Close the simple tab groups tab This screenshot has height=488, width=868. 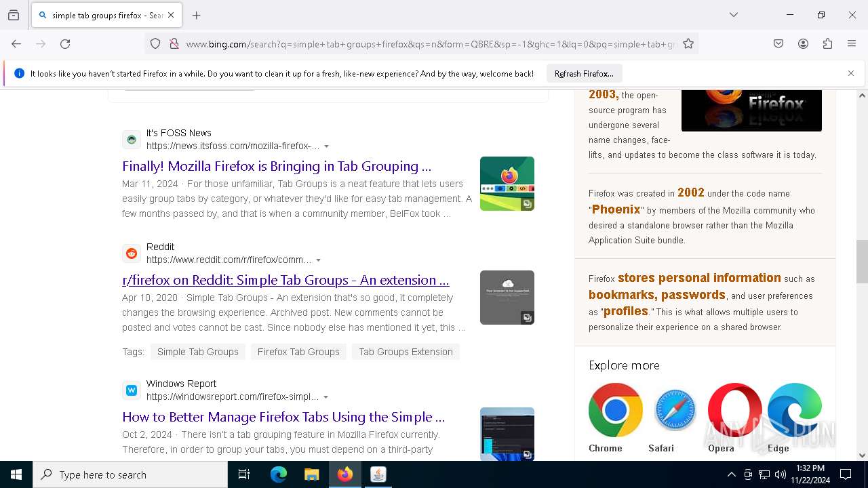171,15
